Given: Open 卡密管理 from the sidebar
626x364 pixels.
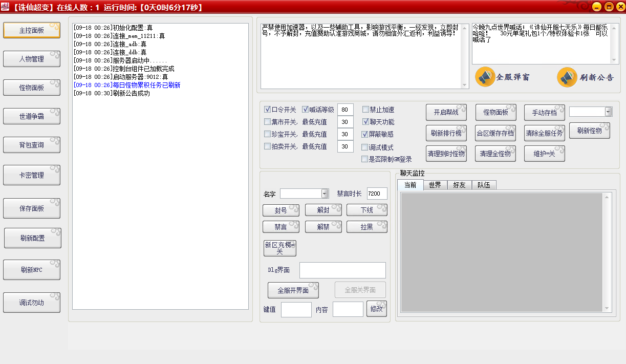Looking at the screenshot, I should (x=32, y=175).
